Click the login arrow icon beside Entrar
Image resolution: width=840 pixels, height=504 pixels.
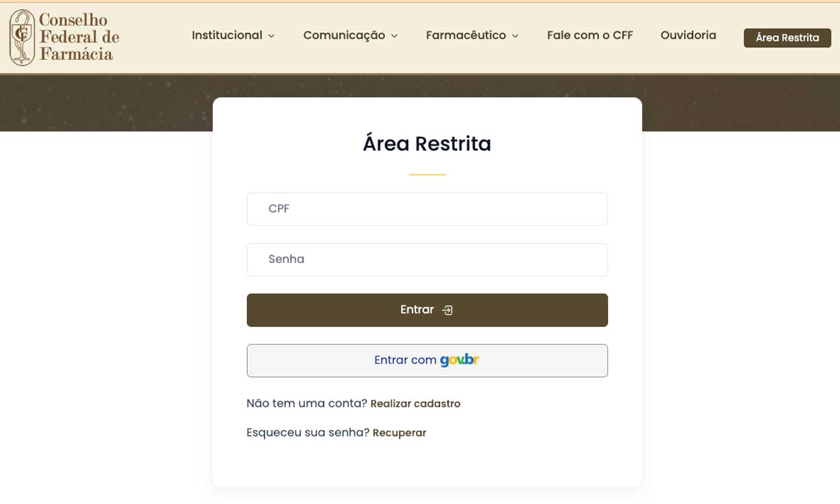click(x=448, y=310)
